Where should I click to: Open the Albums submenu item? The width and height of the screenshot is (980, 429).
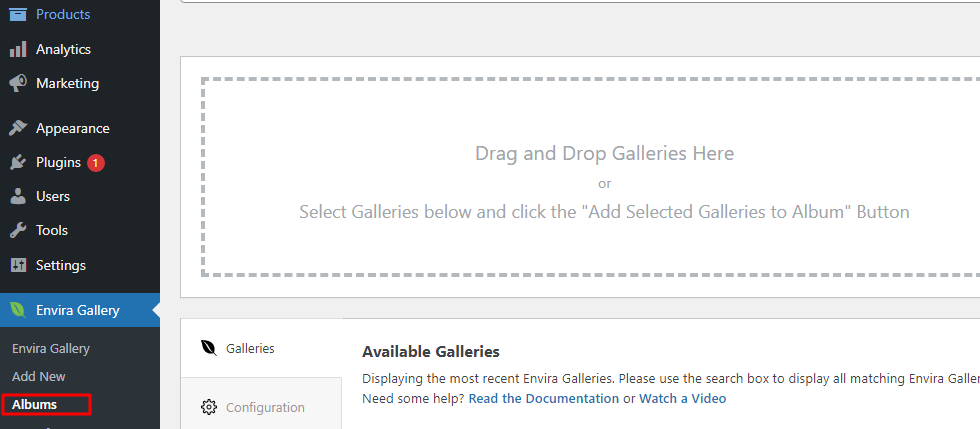[x=35, y=404]
